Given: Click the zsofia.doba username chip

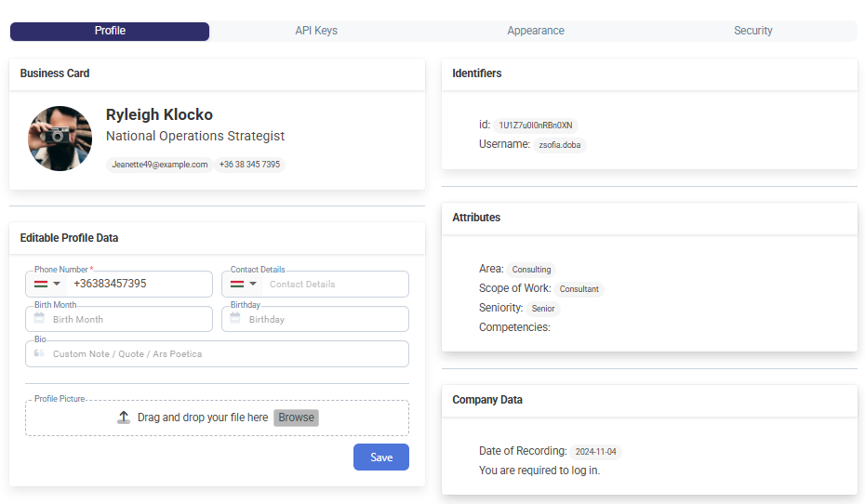Looking at the screenshot, I should point(560,145).
